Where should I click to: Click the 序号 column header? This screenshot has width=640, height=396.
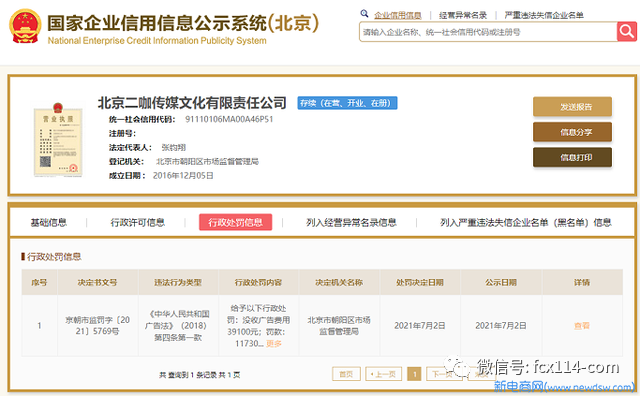[40, 283]
